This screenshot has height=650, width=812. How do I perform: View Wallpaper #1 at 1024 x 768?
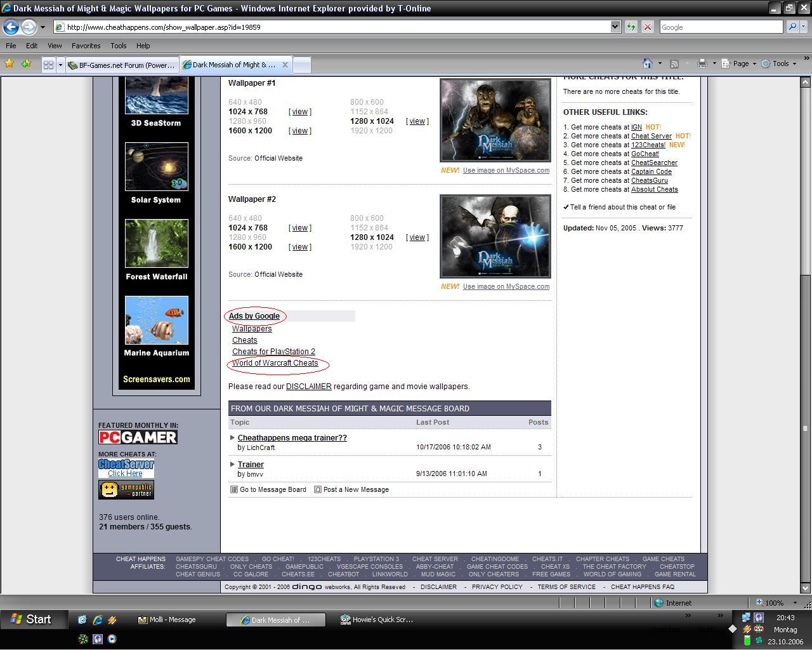point(300,112)
